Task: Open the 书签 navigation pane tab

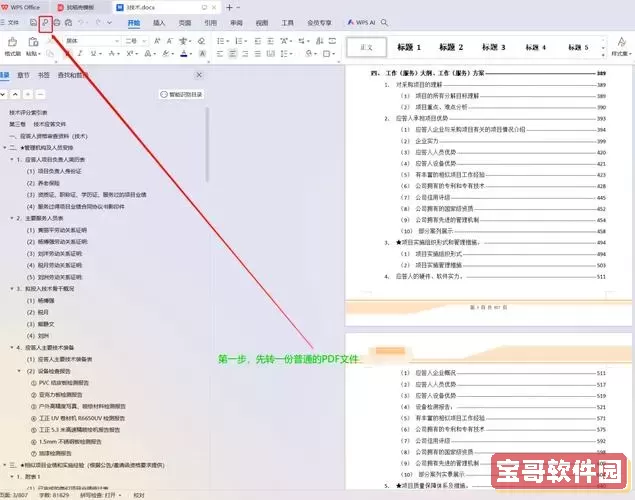Action: [x=43, y=75]
